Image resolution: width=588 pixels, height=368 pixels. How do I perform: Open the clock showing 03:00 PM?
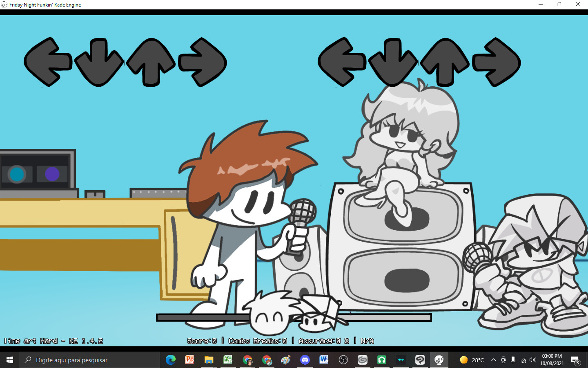click(552, 360)
